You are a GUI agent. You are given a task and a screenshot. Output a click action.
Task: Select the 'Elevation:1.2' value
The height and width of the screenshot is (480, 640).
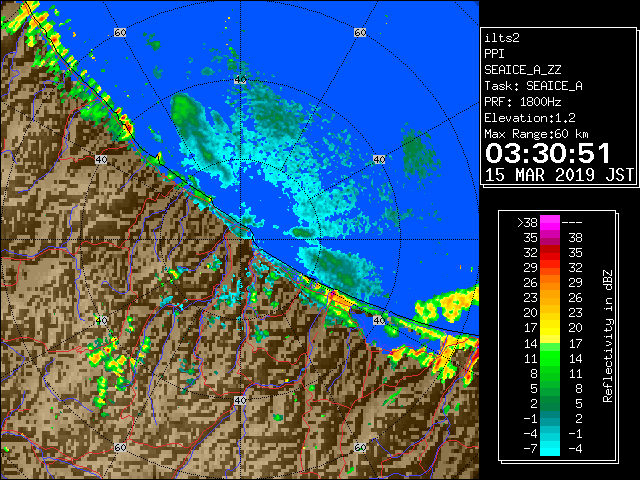(x=530, y=118)
